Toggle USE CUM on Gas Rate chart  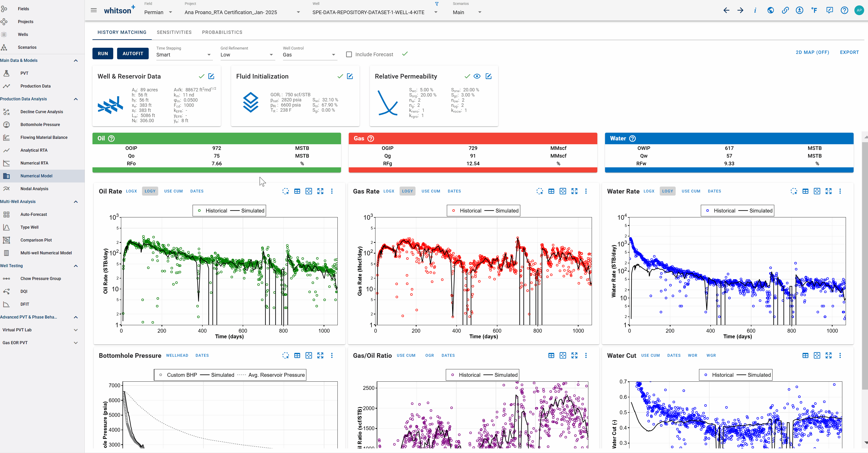(431, 191)
